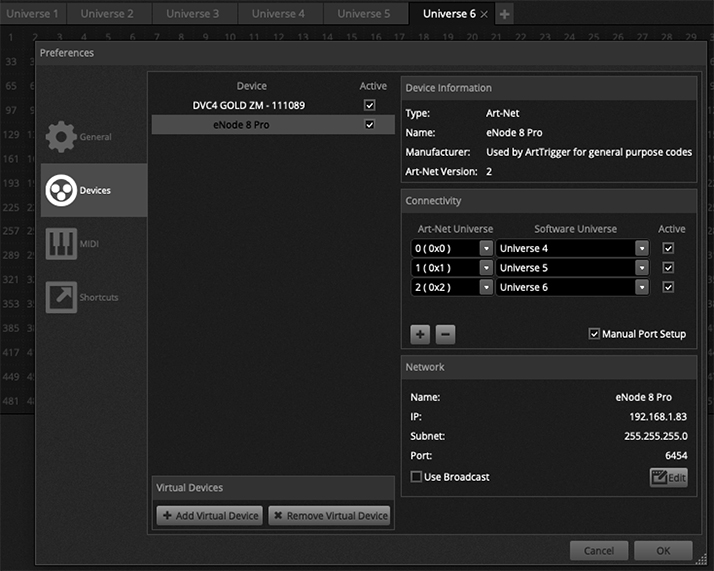
Task: Click the Add Virtual Device button
Action: (x=210, y=515)
